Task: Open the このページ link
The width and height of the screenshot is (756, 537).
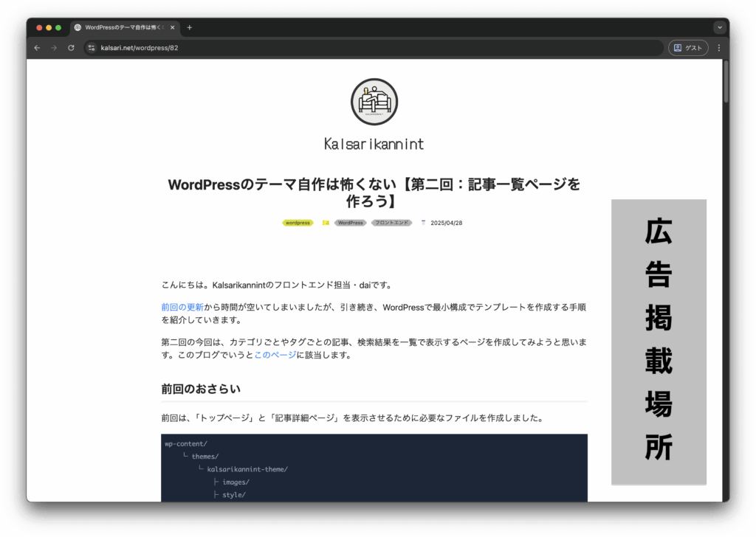Action: pyautogui.click(x=275, y=355)
